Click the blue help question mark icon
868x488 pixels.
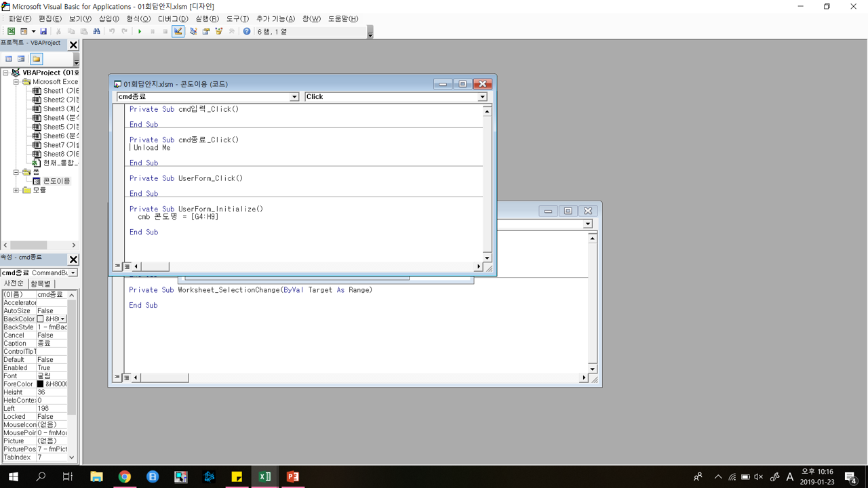pos(247,31)
